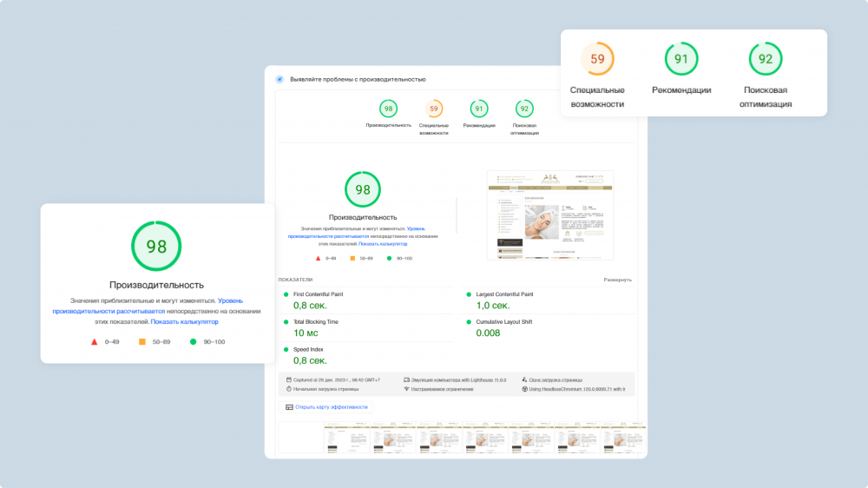Click the calendar icon beside Captured at
Screen dimensions: 868x488
tap(288, 380)
